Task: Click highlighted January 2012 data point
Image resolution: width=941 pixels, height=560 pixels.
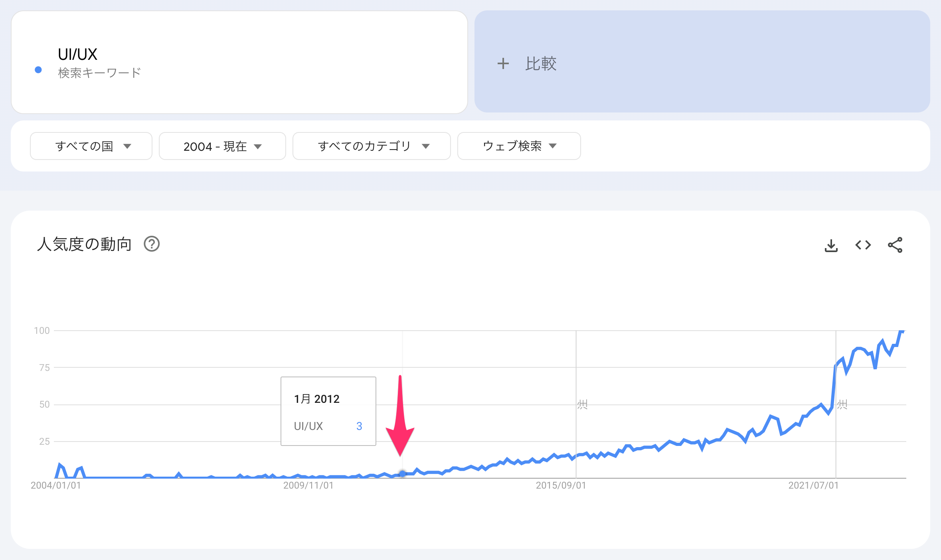Action: 402,473
